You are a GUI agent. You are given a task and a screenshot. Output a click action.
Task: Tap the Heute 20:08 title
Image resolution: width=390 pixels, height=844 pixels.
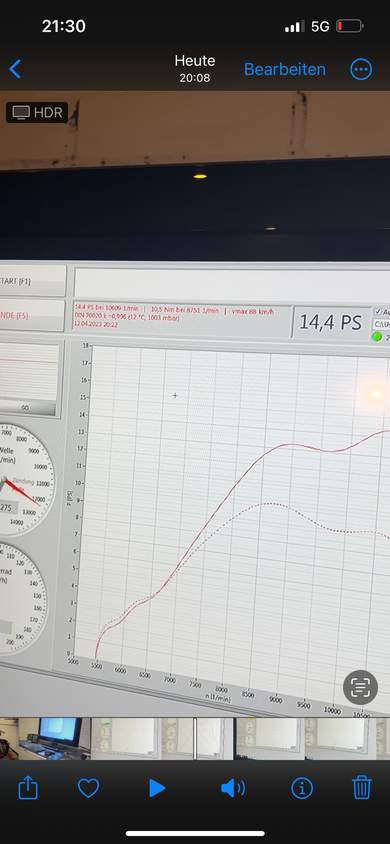(x=195, y=69)
